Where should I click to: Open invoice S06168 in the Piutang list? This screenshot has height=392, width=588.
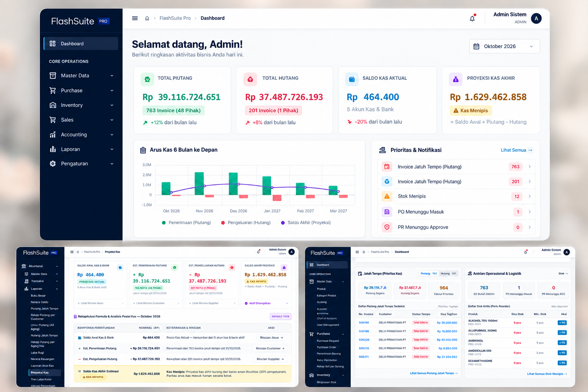click(x=364, y=323)
